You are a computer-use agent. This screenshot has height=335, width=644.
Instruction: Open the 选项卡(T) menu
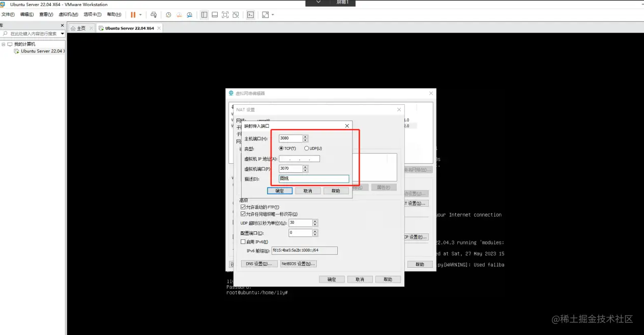click(93, 14)
